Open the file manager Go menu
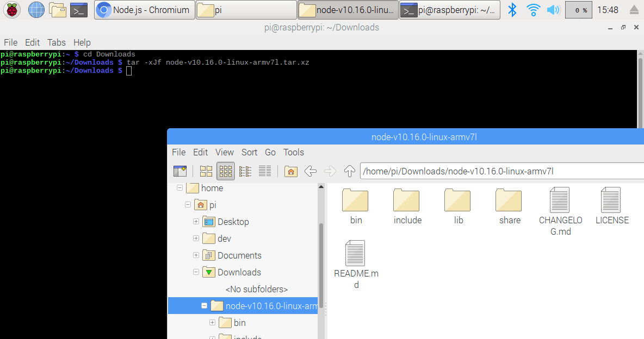 pos(270,152)
